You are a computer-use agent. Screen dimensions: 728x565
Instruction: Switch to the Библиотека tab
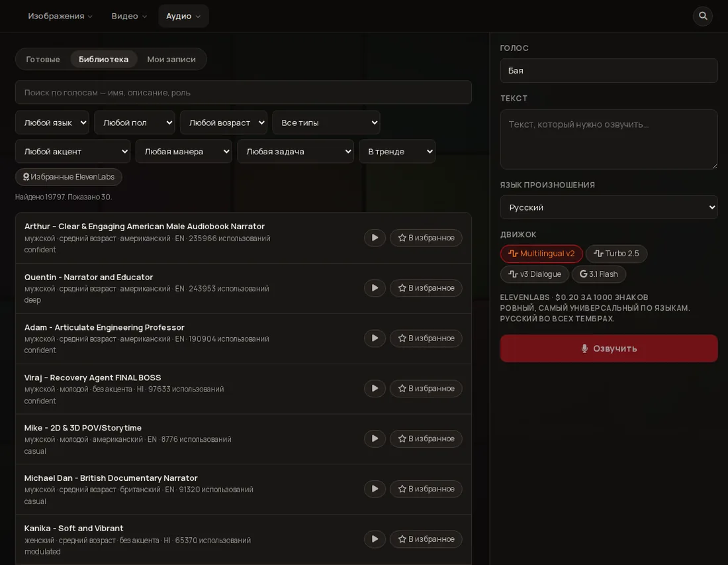[x=103, y=60]
